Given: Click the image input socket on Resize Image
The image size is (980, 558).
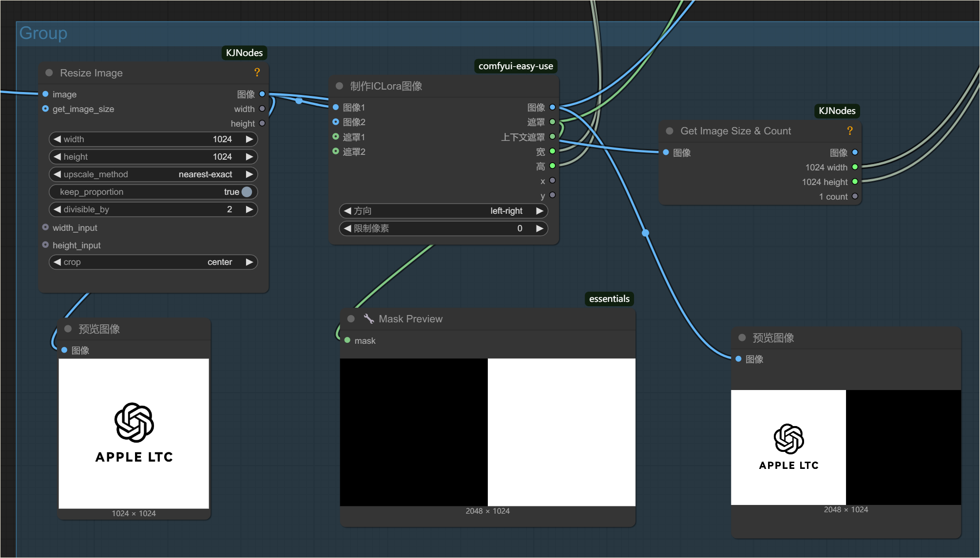Looking at the screenshot, I should [45, 94].
